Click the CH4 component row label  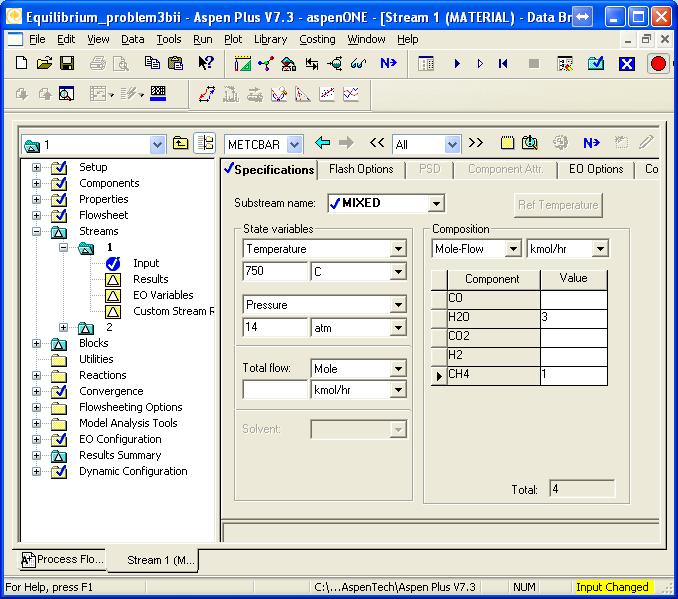tap(493, 374)
